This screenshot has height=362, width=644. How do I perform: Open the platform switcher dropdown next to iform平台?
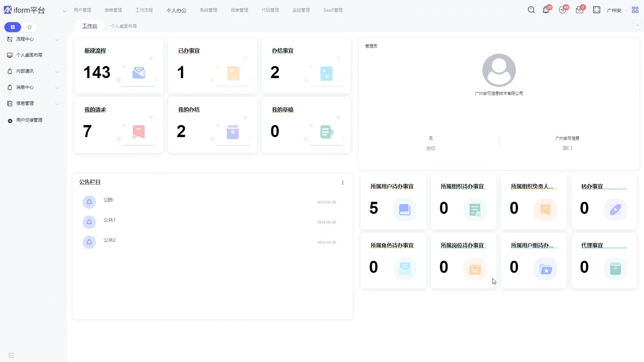(x=64, y=11)
